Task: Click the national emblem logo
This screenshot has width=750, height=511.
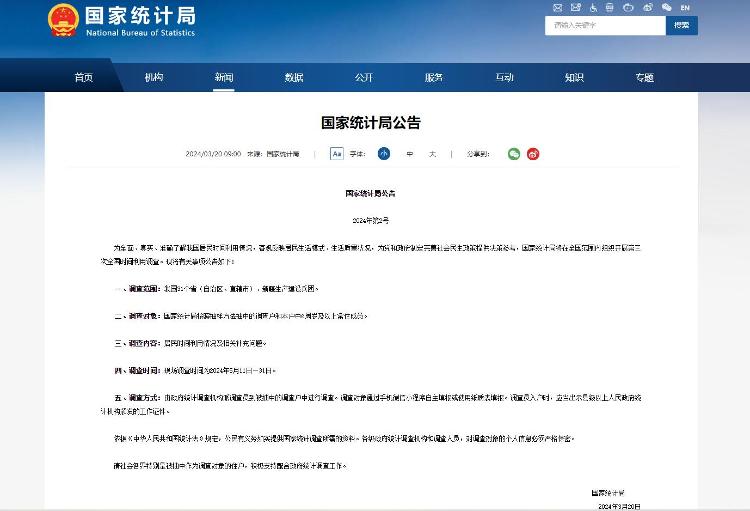Action: [x=63, y=20]
